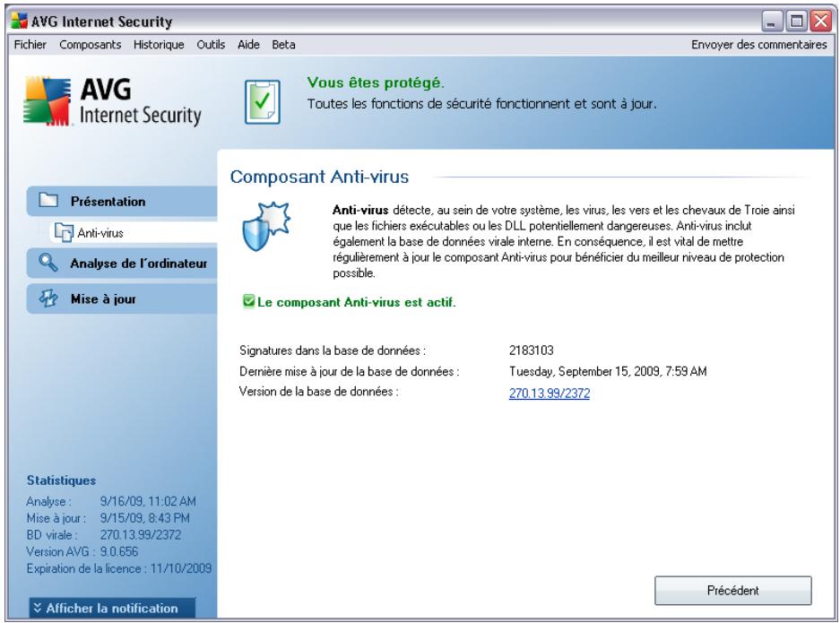840x623 pixels.
Task: Click the Anti-virus shield component icon
Action: click(265, 227)
